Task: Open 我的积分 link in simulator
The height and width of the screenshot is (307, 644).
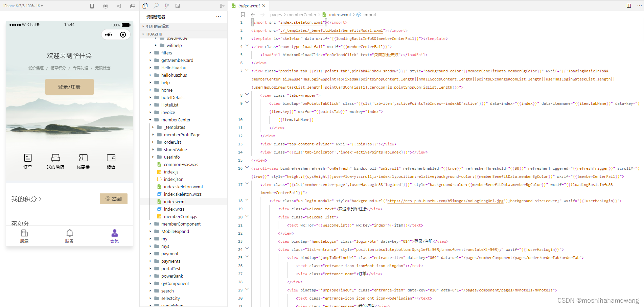Action: coord(26,199)
